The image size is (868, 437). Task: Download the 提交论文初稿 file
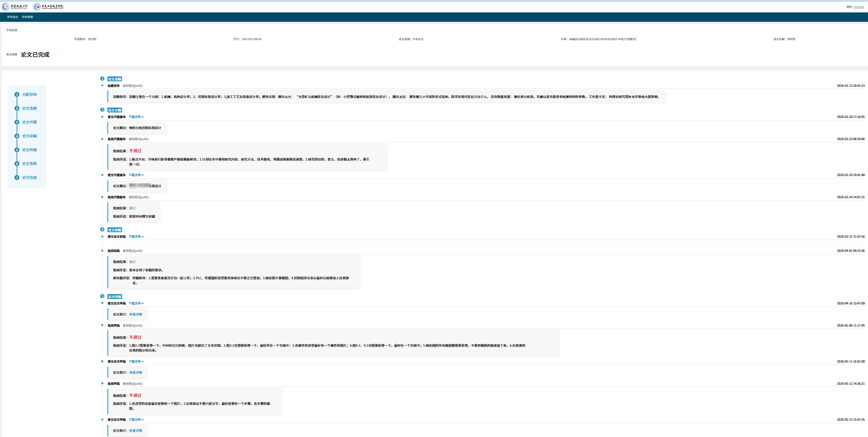(136, 237)
